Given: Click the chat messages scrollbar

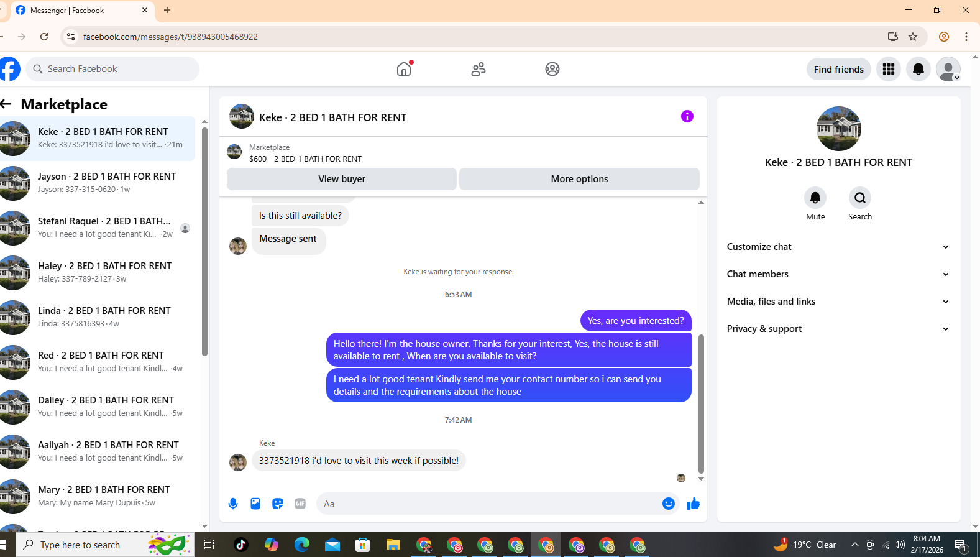Looking at the screenshot, I should click(701, 404).
